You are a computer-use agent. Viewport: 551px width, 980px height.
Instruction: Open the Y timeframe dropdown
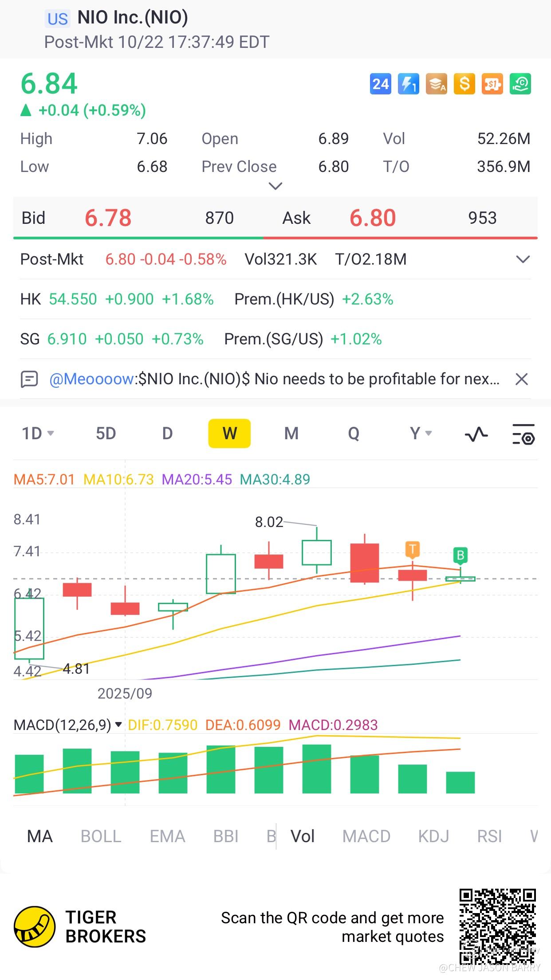point(421,433)
